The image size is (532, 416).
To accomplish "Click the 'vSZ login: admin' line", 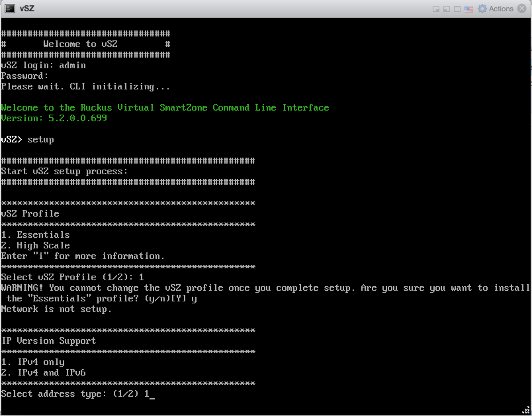I will click(x=43, y=66).
